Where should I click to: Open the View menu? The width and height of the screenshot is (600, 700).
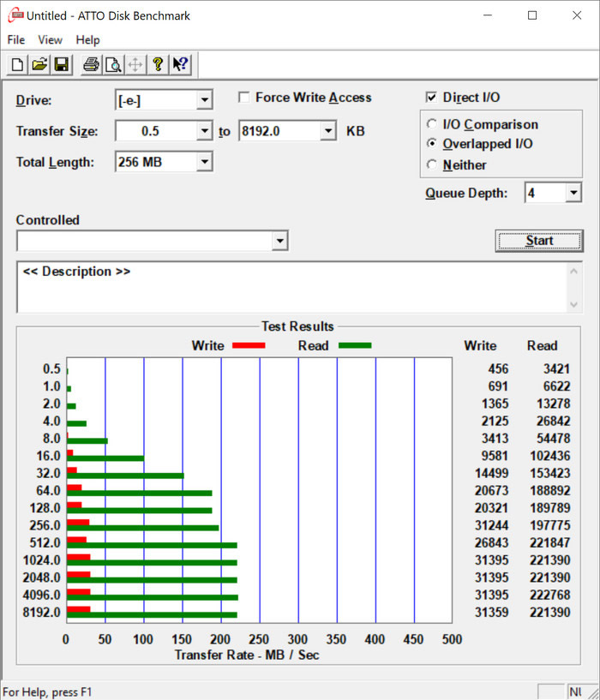click(50, 40)
